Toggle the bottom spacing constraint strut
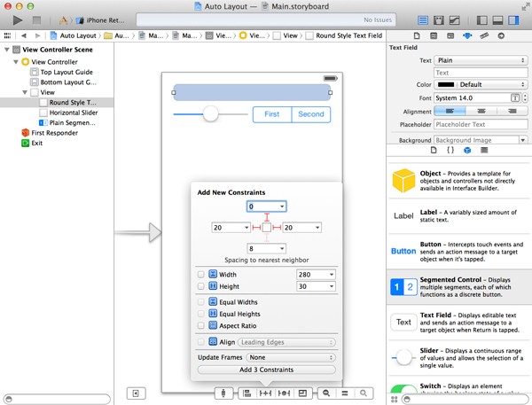 [x=267, y=238]
